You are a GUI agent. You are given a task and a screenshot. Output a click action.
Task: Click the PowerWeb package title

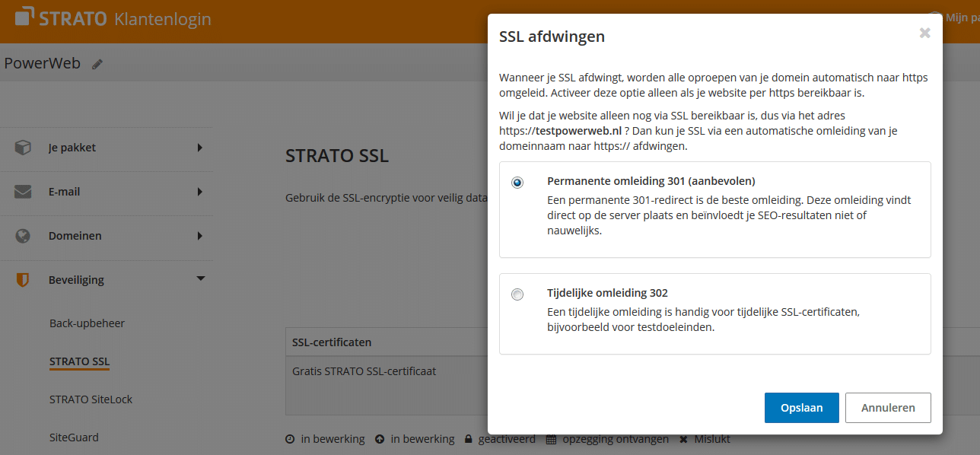[x=42, y=64]
